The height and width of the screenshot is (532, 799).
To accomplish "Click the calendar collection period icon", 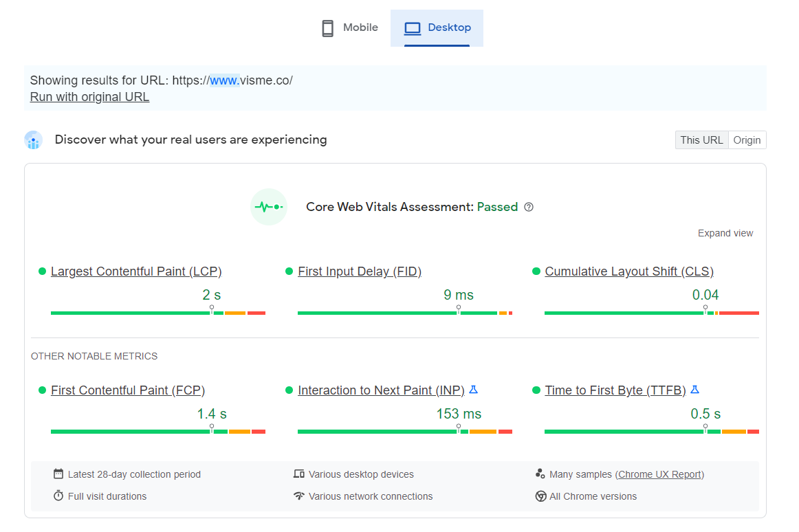I will click(x=57, y=474).
